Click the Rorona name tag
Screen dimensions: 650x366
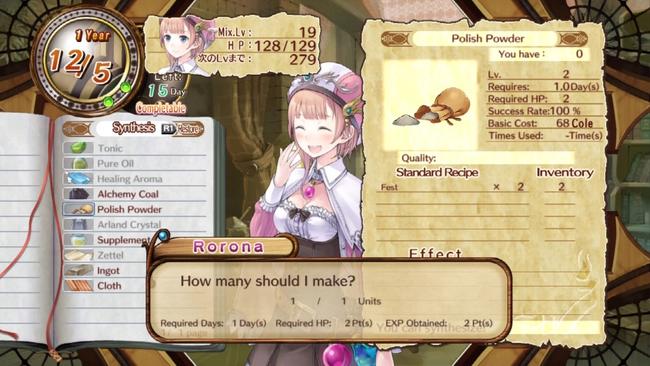228,247
